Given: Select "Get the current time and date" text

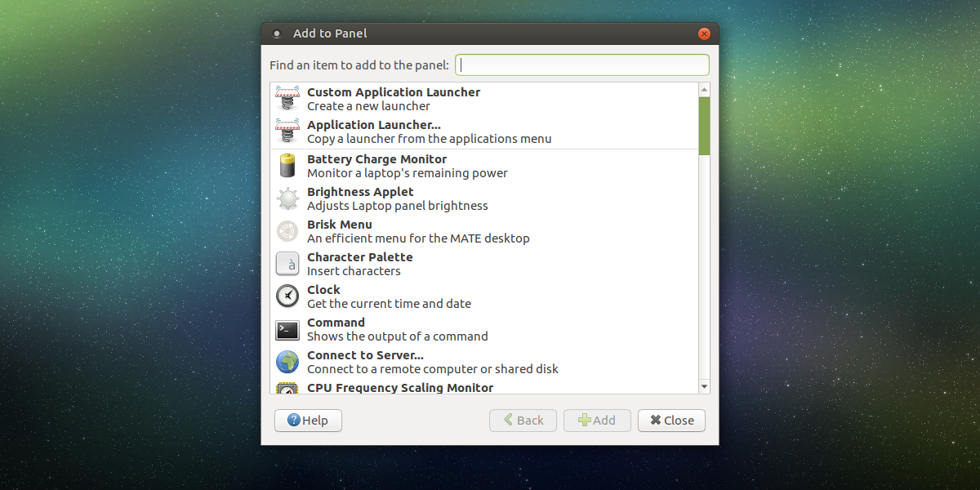Looking at the screenshot, I should (389, 304).
